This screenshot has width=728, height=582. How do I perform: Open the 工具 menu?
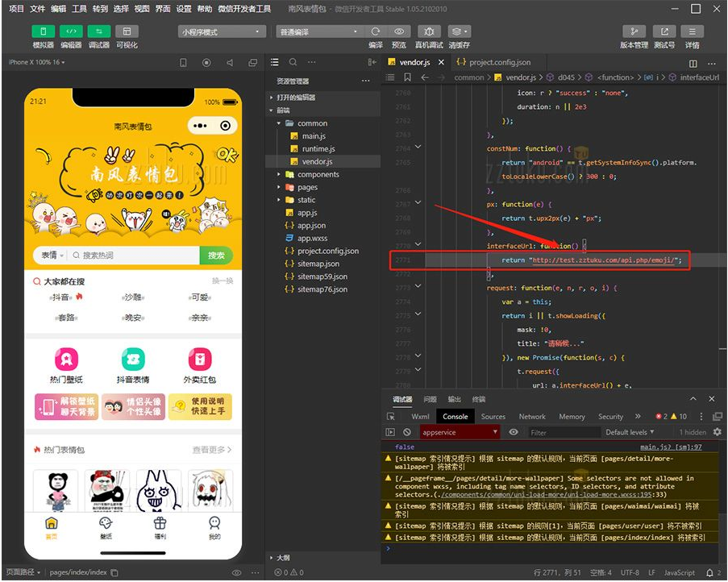[x=79, y=9]
